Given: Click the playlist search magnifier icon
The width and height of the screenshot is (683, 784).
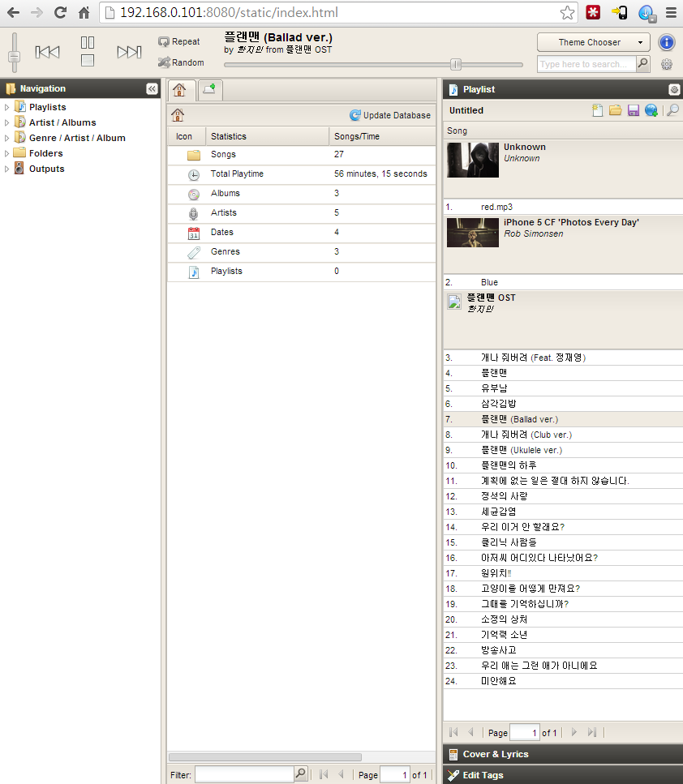Looking at the screenshot, I should coord(672,110).
